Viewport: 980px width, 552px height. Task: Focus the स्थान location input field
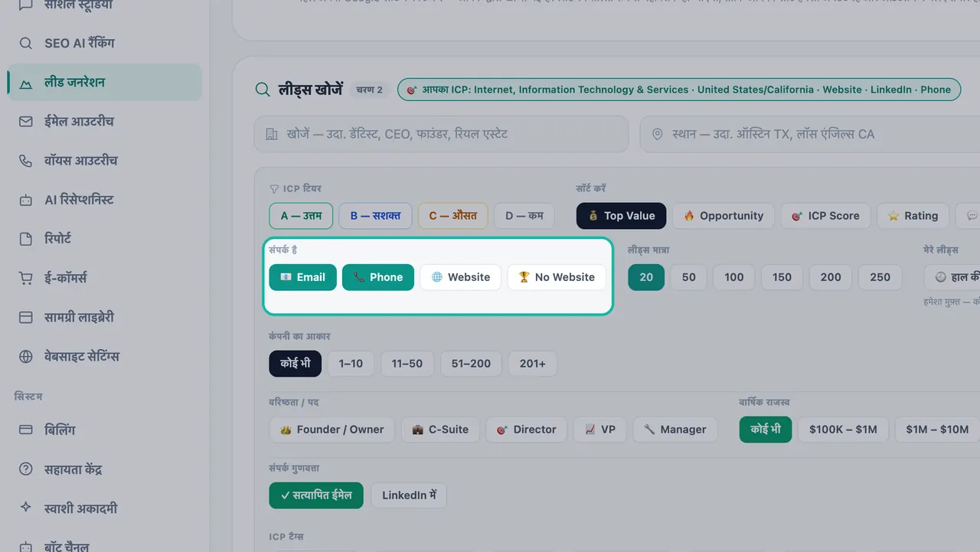click(x=810, y=134)
